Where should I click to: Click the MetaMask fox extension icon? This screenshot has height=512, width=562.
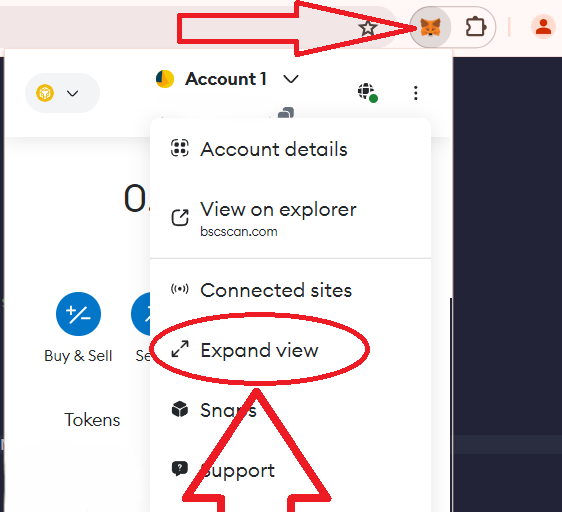coord(430,28)
